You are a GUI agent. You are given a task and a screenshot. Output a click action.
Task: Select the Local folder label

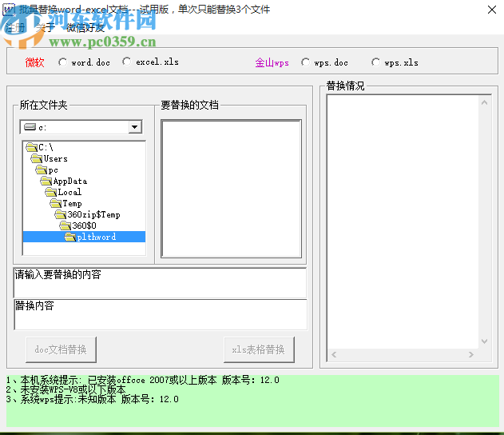pyautogui.click(x=69, y=192)
